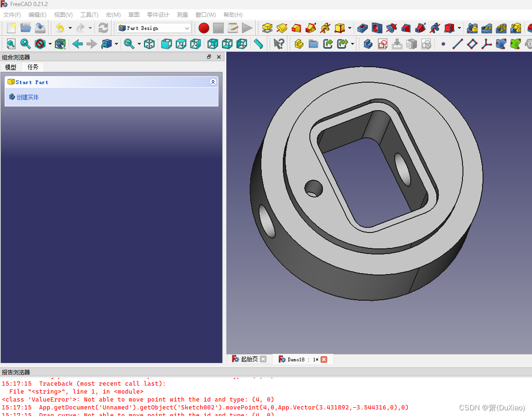Save the current document
532x416 pixels.
point(40,28)
